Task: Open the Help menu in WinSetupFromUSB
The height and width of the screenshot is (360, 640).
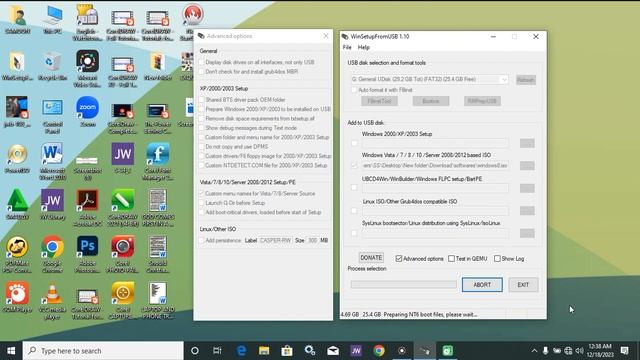Action: click(x=363, y=47)
